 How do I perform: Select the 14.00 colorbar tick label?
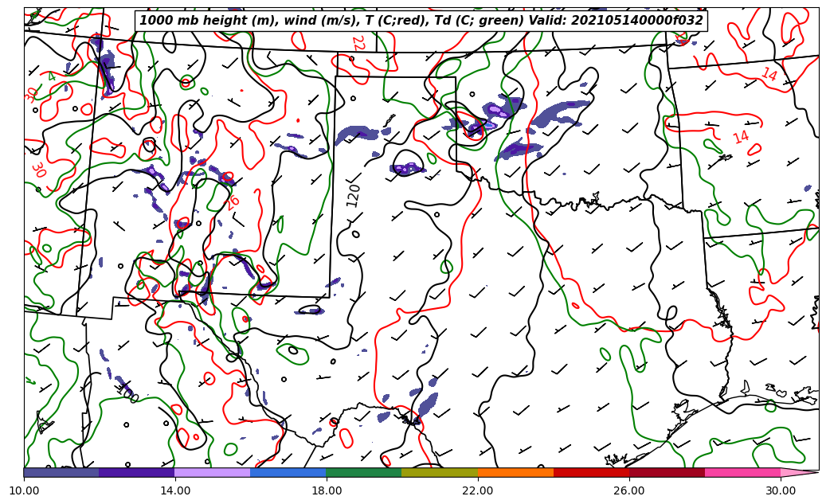tap(175, 490)
